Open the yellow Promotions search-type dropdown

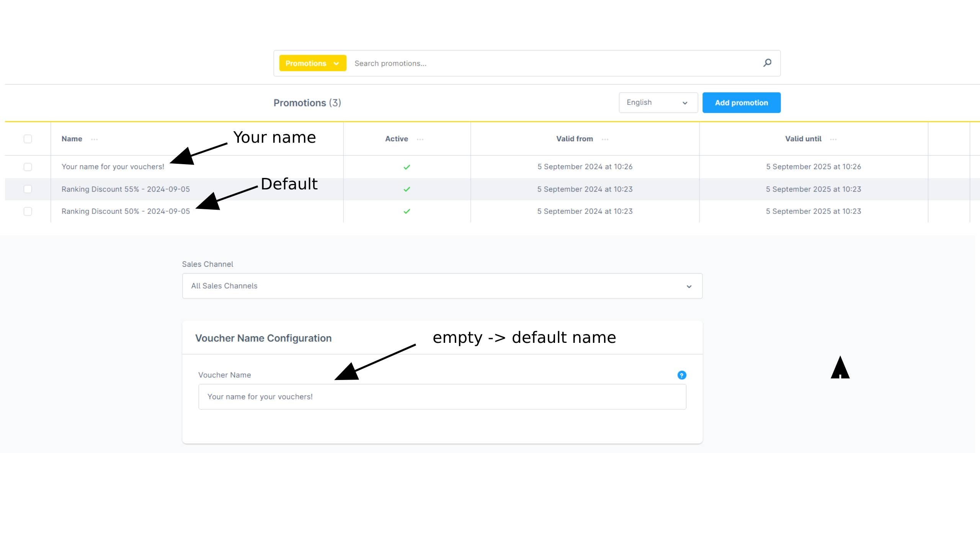click(x=313, y=63)
